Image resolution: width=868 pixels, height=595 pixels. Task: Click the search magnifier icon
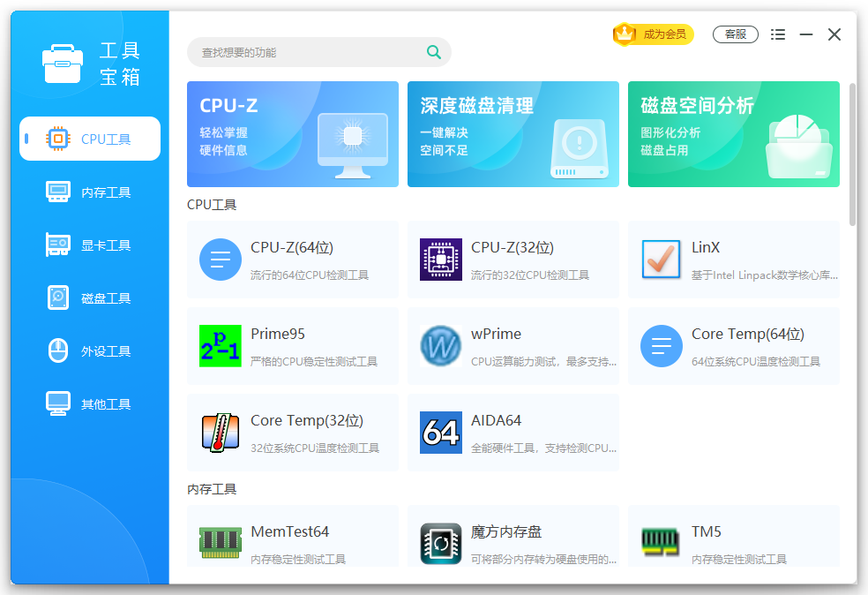[434, 52]
